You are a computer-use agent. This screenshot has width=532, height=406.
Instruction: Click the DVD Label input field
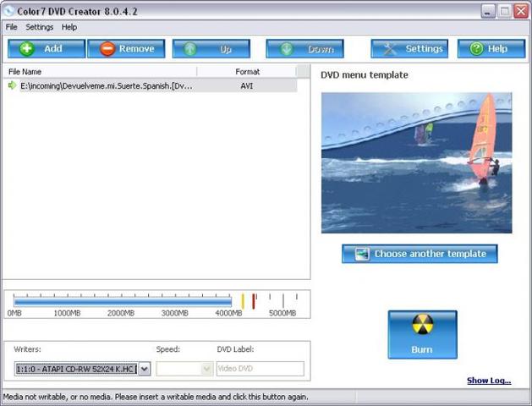point(261,369)
